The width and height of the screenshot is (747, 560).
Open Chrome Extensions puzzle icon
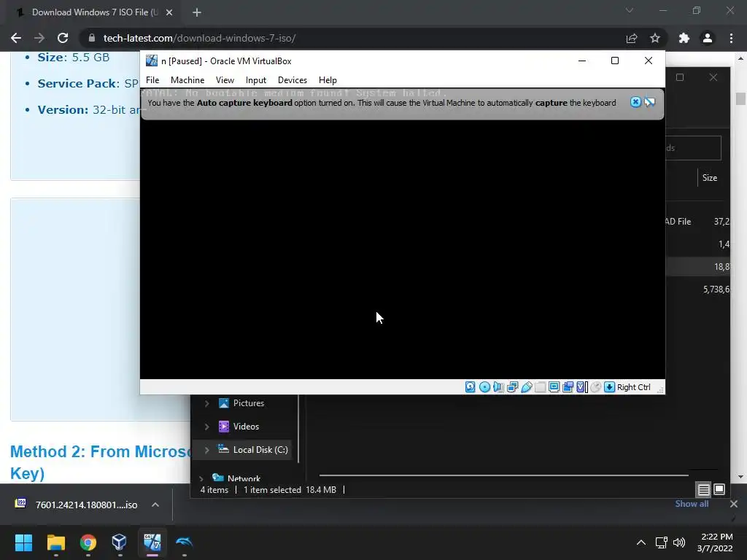pos(684,38)
